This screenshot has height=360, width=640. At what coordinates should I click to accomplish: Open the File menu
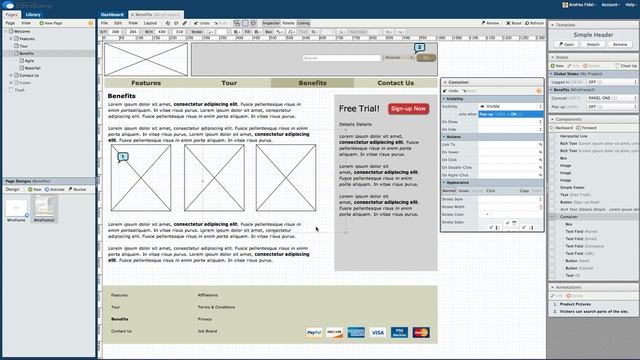pyautogui.click(x=104, y=23)
